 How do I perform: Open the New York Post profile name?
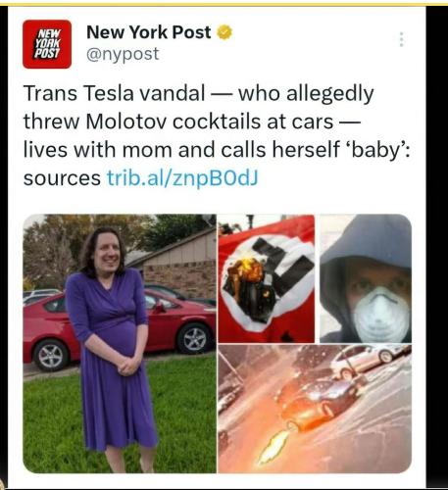tap(149, 32)
